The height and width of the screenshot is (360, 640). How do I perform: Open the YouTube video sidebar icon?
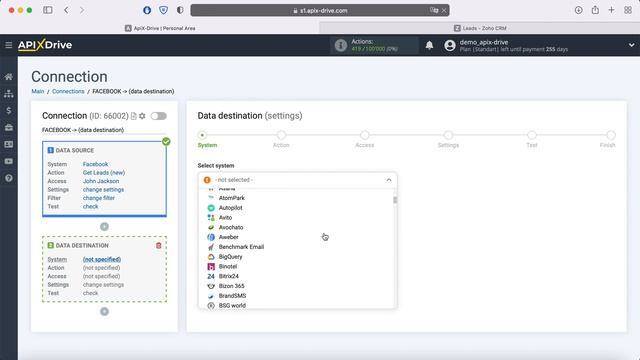coord(9,161)
